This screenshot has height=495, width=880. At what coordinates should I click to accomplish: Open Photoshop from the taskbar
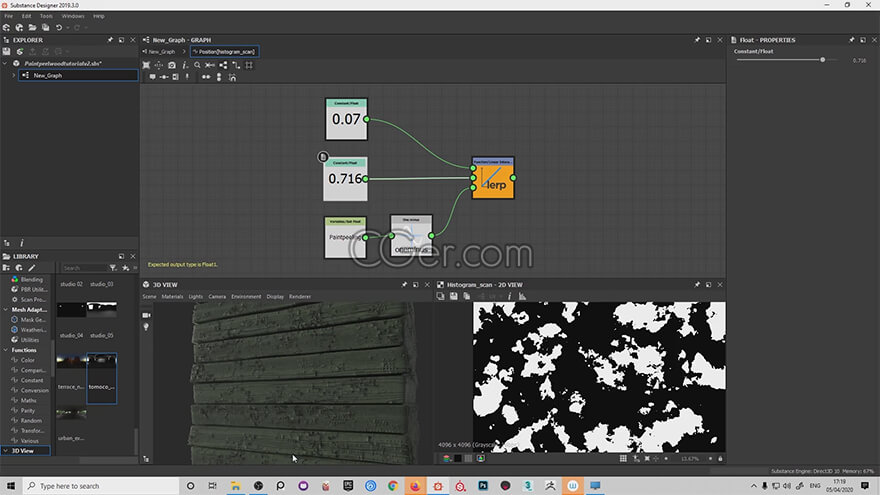pos(483,486)
